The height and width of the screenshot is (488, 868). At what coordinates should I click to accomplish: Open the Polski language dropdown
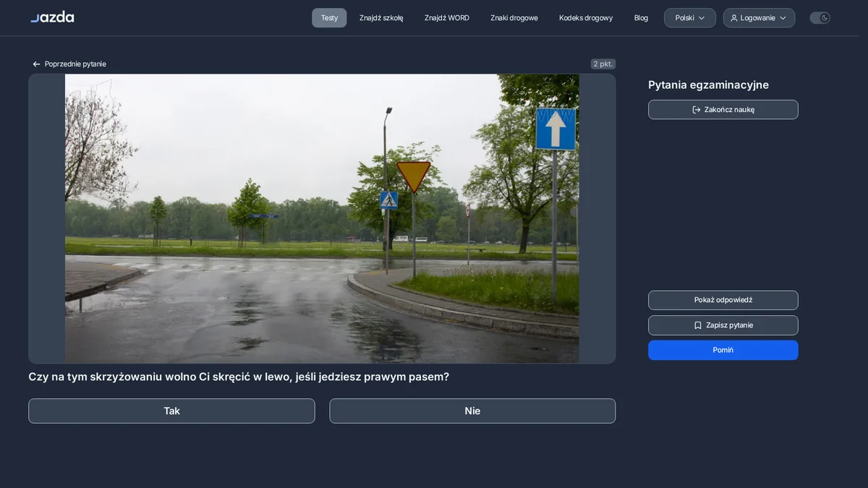coord(690,18)
